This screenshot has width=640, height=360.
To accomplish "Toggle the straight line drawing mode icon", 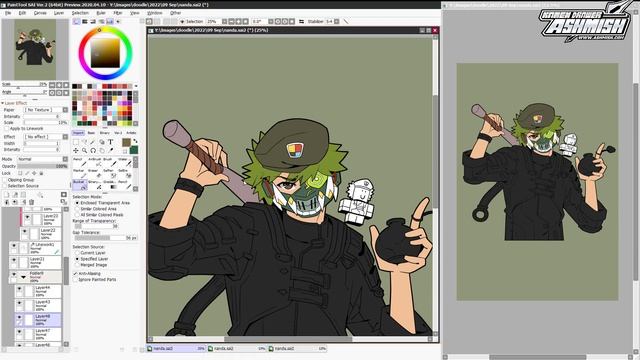I will [x=346, y=22].
